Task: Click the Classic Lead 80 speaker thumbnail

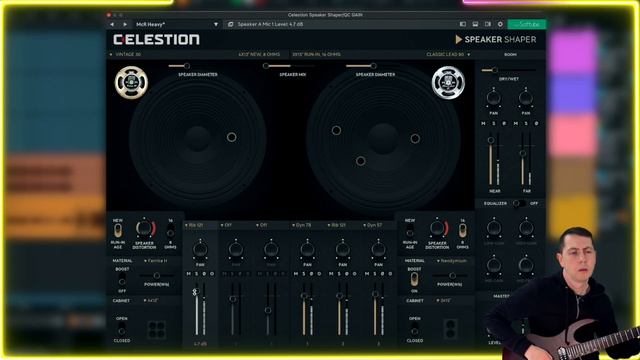Action: tap(448, 82)
